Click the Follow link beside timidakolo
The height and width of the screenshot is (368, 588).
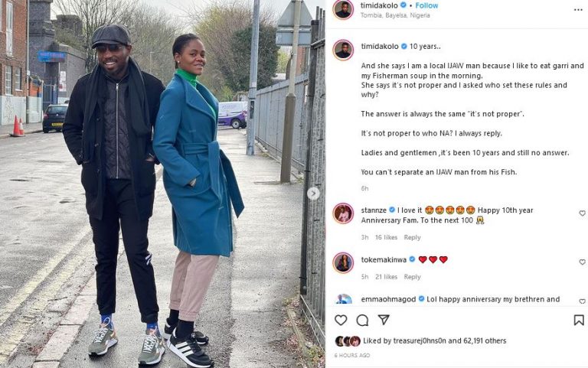coord(426,5)
